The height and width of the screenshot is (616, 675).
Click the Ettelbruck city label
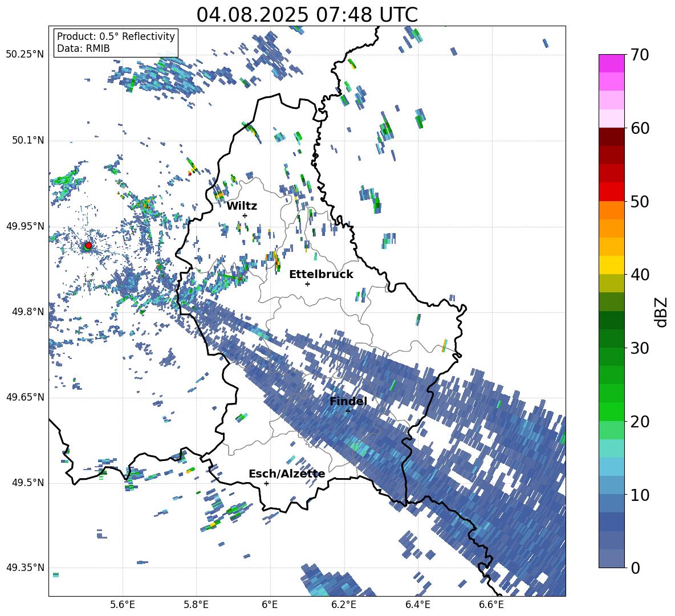(x=321, y=275)
